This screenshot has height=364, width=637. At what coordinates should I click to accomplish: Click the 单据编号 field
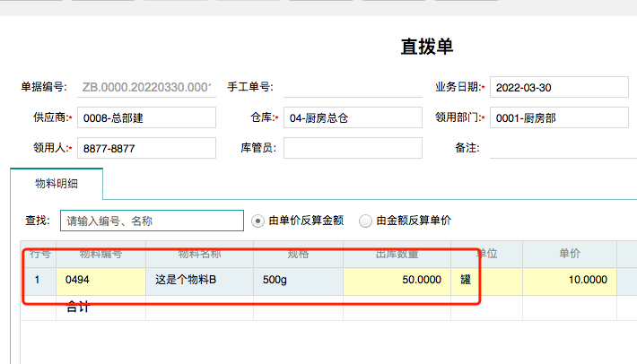pos(146,87)
